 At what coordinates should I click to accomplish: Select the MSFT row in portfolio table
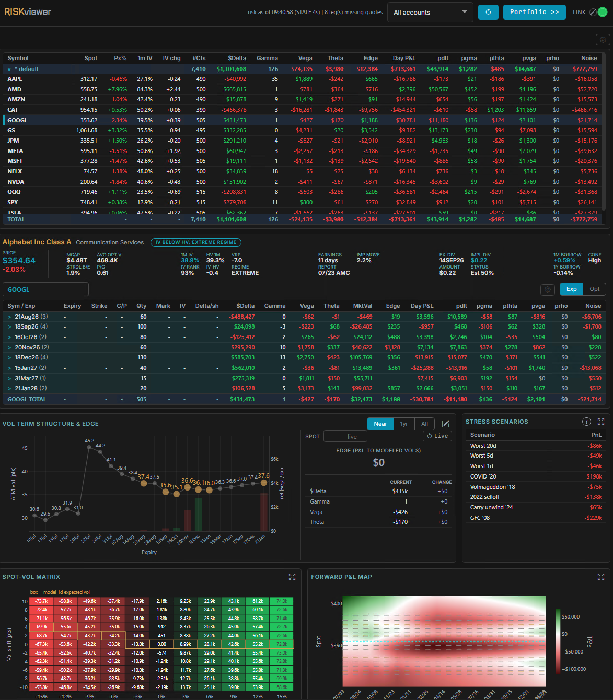click(x=302, y=161)
